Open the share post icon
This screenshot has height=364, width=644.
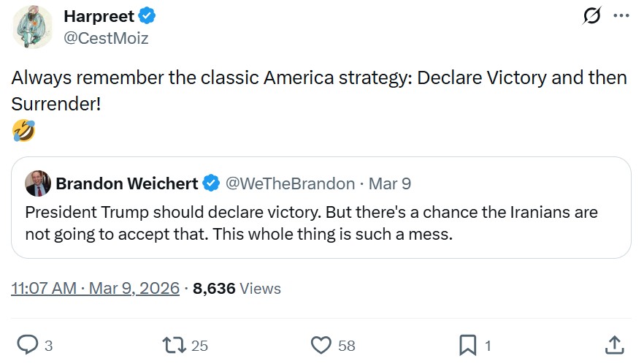click(x=614, y=344)
